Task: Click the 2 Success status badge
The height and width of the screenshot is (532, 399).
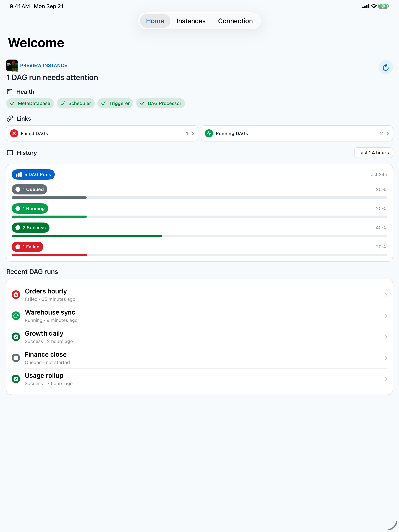Action: tap(31, 228)
